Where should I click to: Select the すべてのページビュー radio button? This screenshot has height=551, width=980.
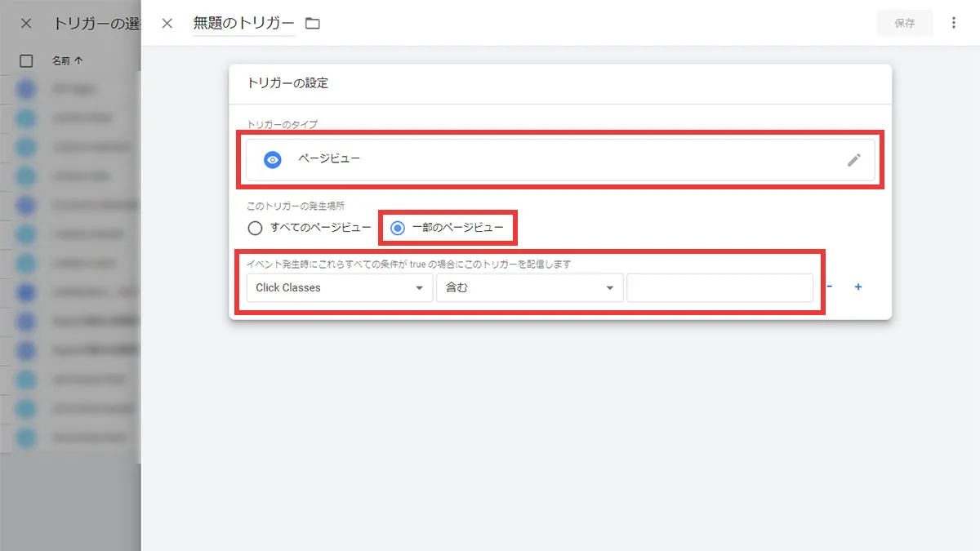(255, 229)
